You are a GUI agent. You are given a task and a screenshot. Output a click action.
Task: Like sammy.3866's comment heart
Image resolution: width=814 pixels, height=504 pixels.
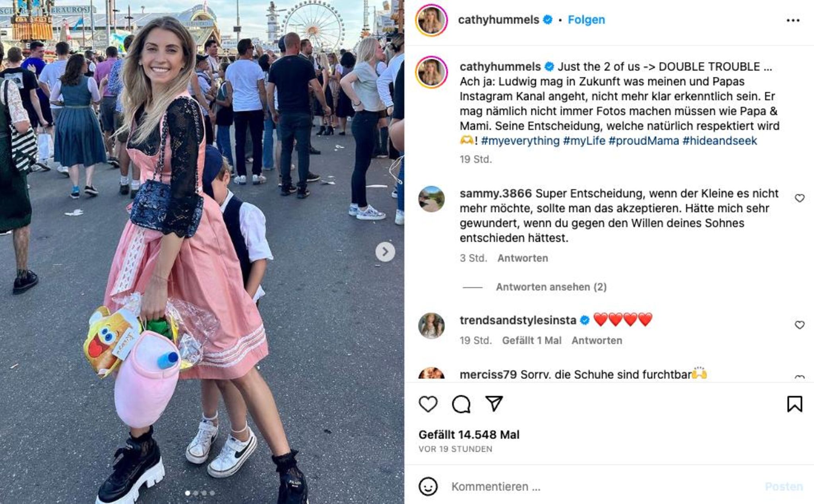point(799,198)
